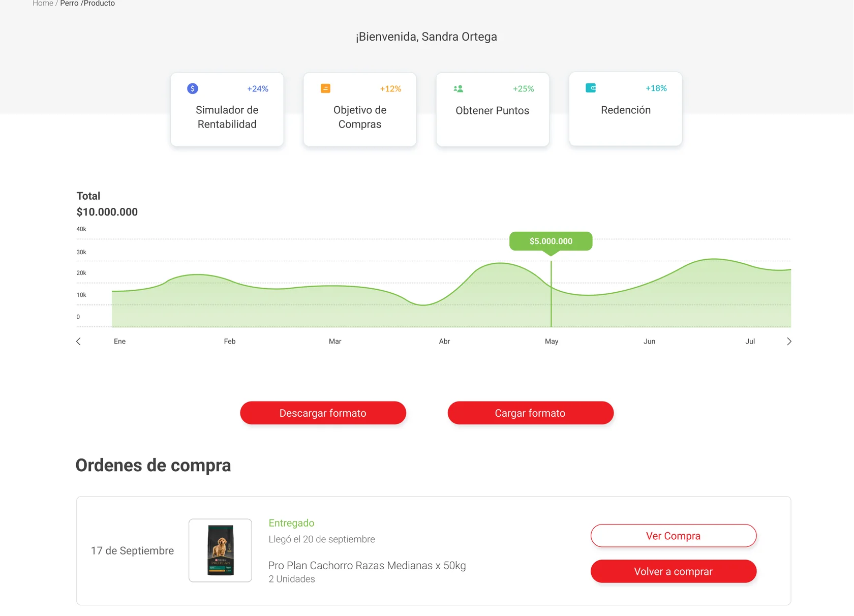The height and width of the screenshot is (616, 854).
Task: Select the Jun month label
Action: click(649, 342)
